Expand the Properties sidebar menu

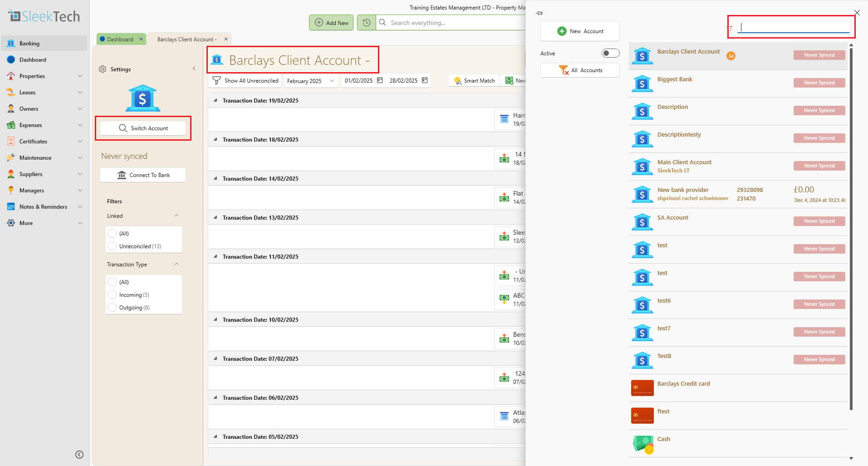coord(80,76)
